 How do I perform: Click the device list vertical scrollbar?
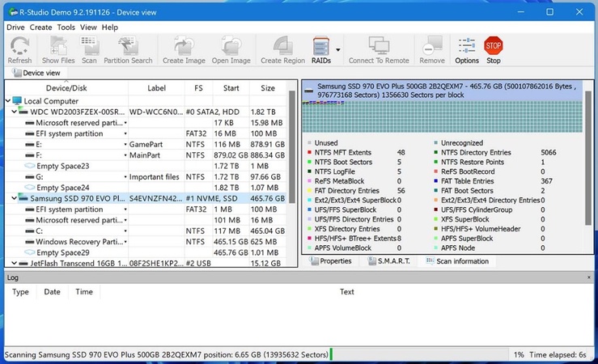(292, 146)
